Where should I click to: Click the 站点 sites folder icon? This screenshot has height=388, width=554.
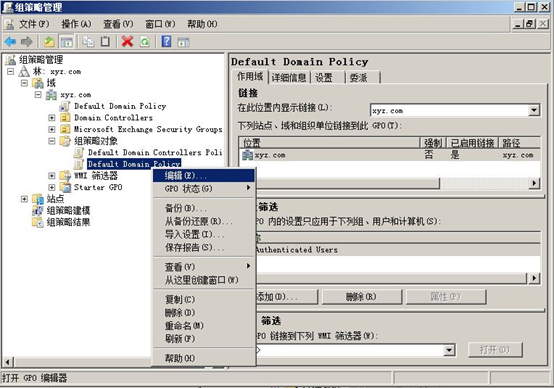[x=38, y=199]
